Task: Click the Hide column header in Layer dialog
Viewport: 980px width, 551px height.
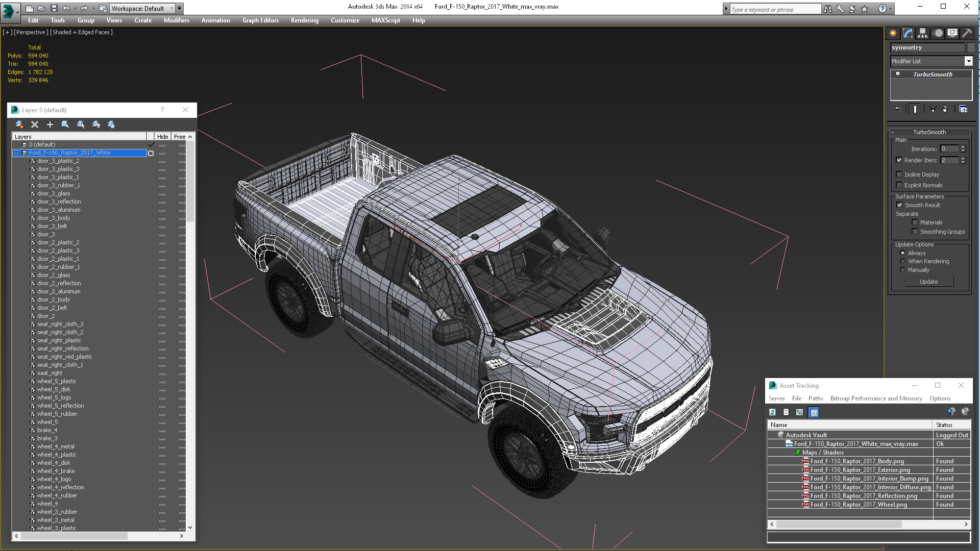Action: click(x=162, y=137)
